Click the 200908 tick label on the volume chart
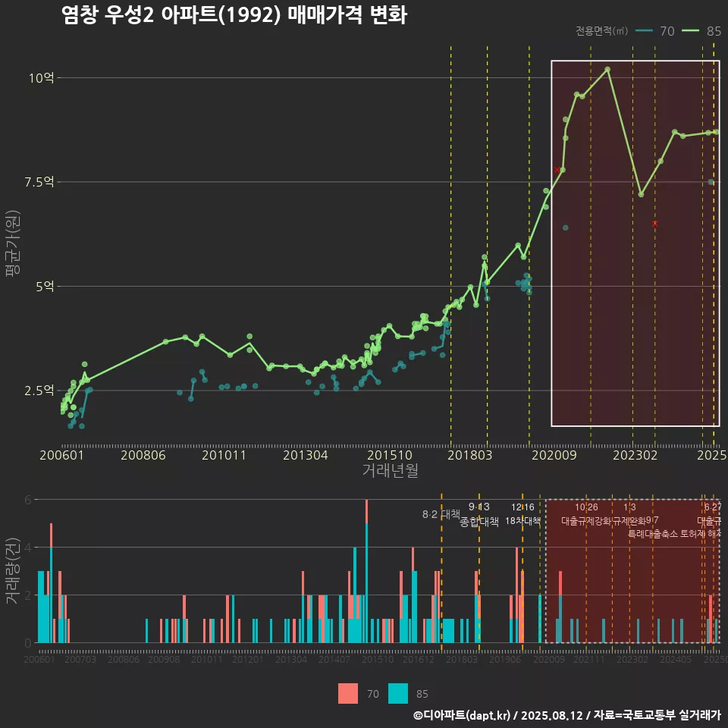This screenshot has height=728, width=728. (164, 659)
